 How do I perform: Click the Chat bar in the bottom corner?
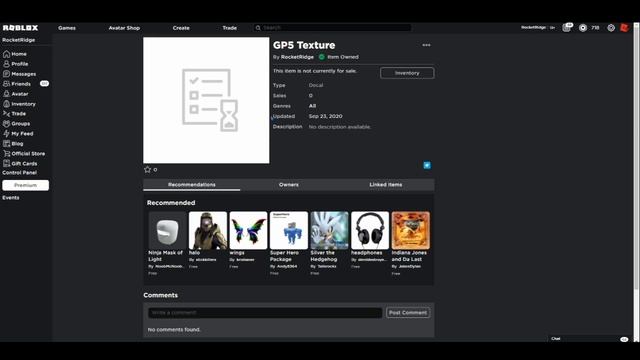coord(589,339)
